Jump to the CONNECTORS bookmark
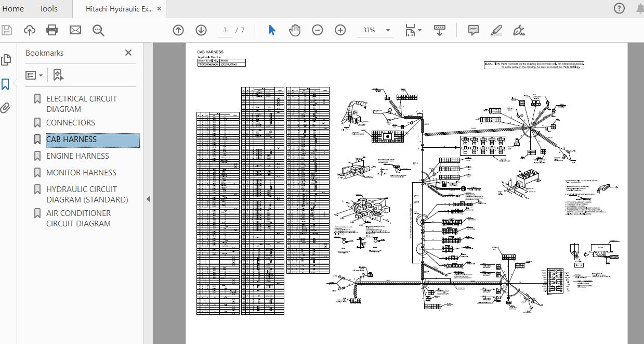 pos(71,123)
